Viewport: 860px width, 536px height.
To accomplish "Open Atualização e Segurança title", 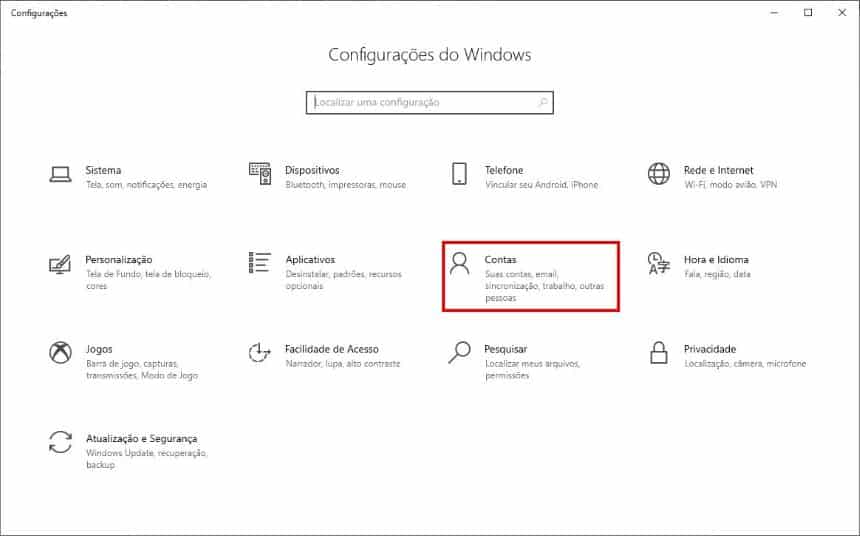I will pos(142,439).
